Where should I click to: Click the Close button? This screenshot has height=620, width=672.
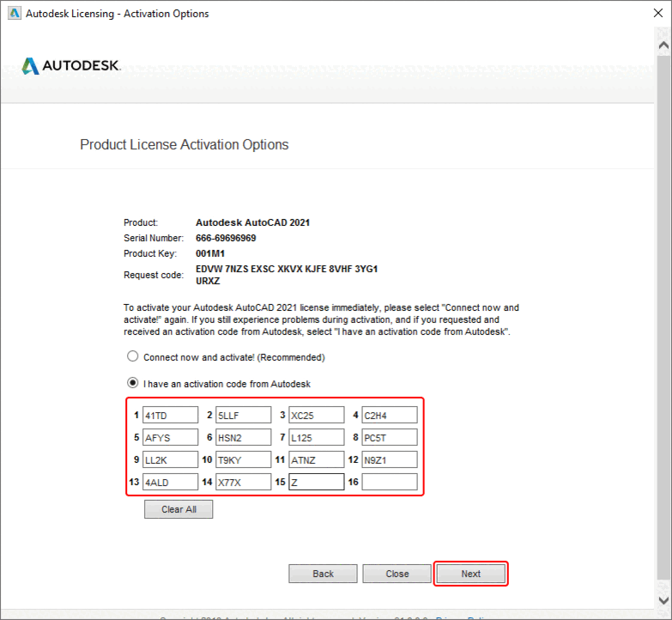click(397, 574)
